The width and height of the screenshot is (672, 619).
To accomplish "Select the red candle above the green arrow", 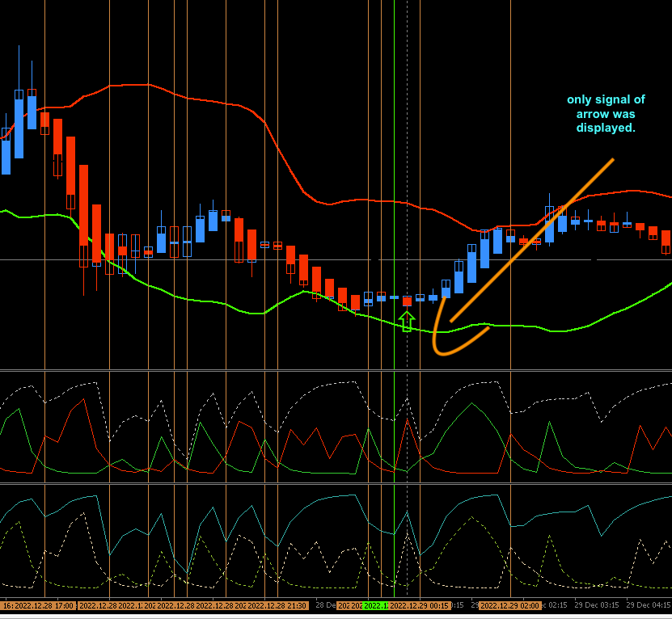I will [x=407, y=301].
